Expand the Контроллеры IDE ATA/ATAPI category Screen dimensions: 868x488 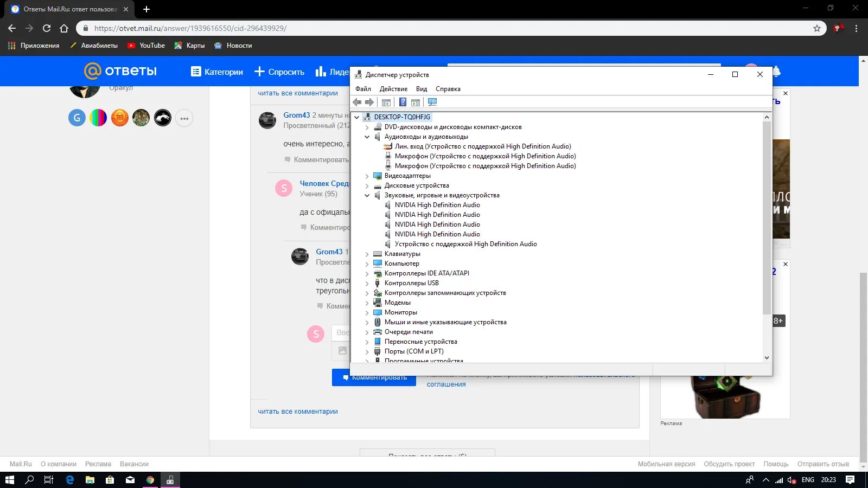367,274
